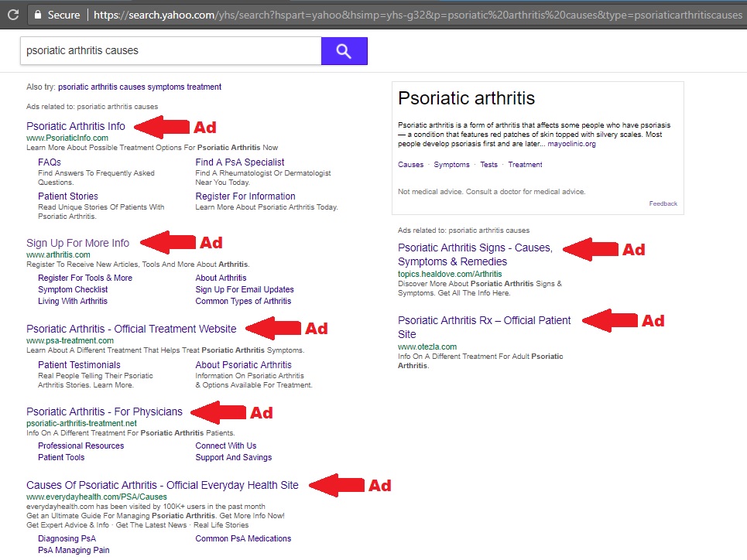Click the browser address bar URL
The width and height of the screenshot is (747, 560).
(x=417, y=15)
